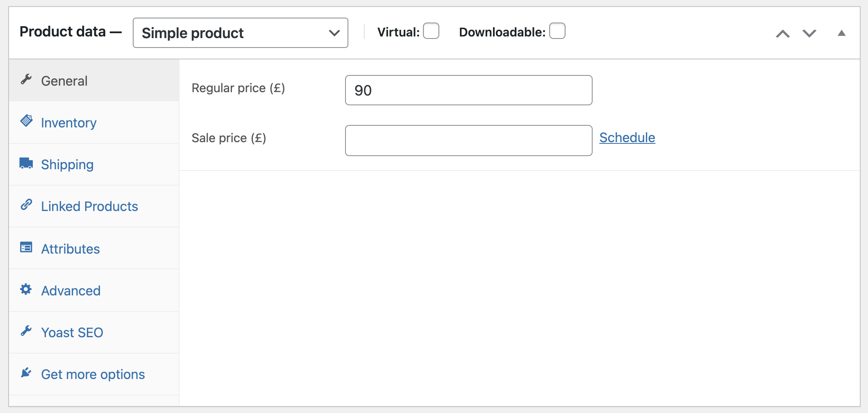Move the Product data panel down

[809, 34]
